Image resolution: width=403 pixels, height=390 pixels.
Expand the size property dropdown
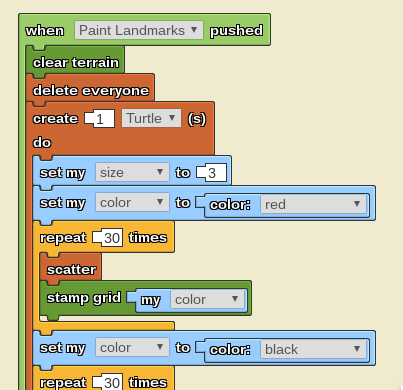(132, 172)
